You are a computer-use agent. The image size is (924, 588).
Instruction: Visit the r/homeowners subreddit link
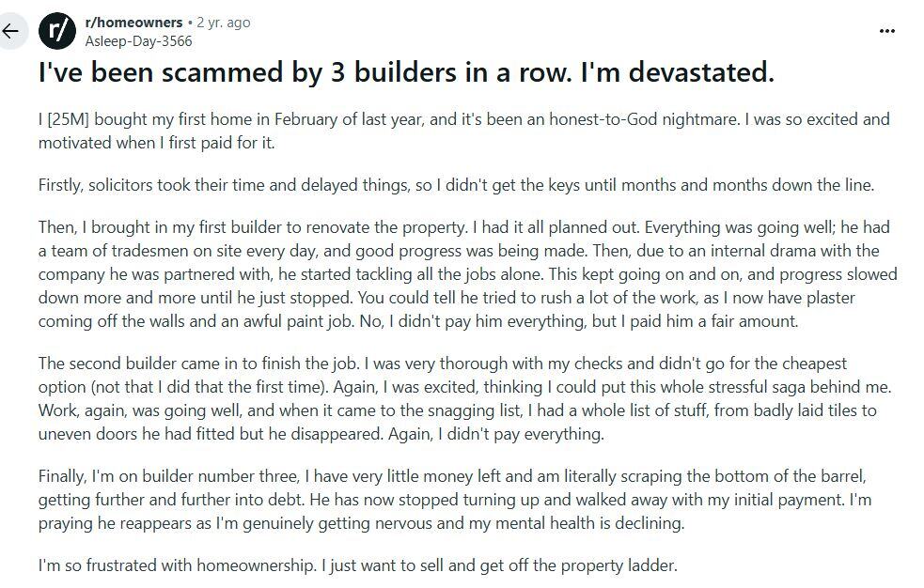click(133, 23)
